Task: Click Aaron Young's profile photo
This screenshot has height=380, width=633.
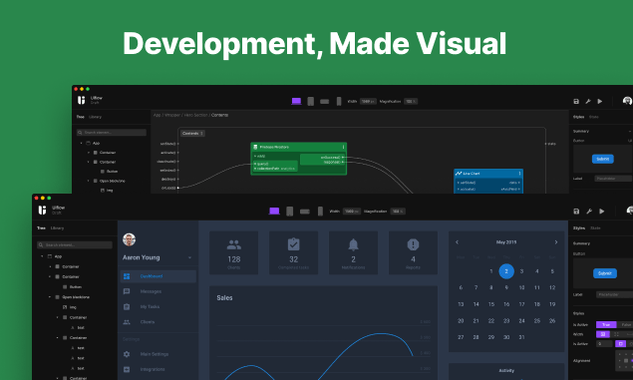Action: tap(129, 239)
